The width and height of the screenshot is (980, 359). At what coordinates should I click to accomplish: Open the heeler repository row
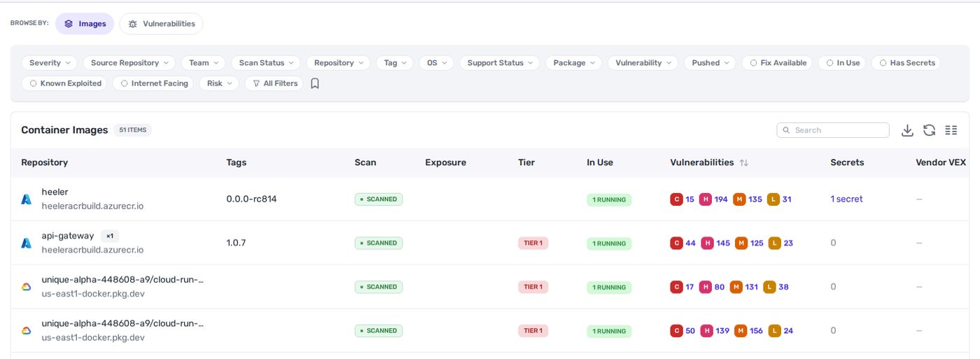coord(490,199)
